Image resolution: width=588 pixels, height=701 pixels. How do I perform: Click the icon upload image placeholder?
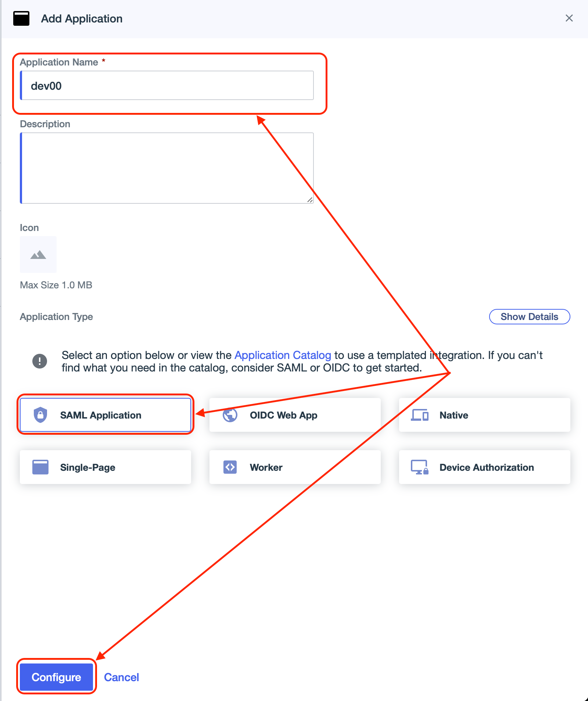[38, 255]
